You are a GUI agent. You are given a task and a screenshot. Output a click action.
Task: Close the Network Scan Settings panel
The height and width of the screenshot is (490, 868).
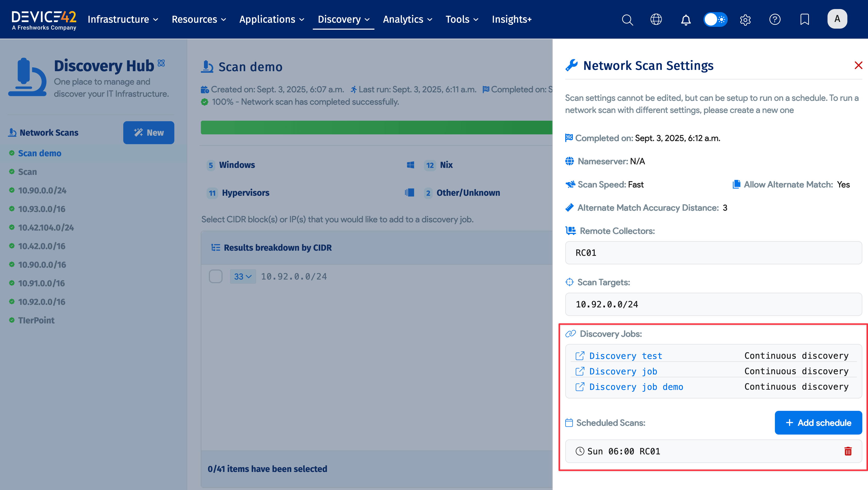[x=858, y=66]
